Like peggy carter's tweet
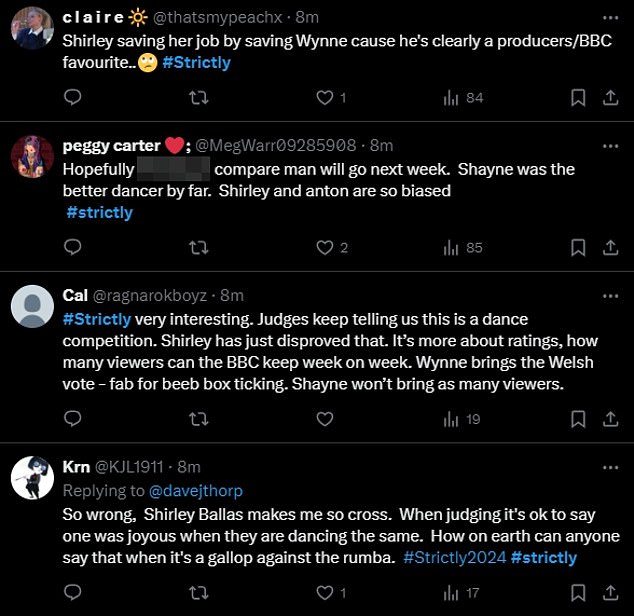634x616 pixels. (324, 247)
